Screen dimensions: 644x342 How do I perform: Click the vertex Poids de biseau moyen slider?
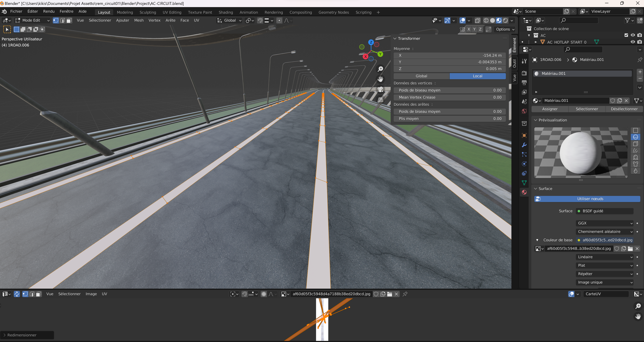[x=450, y=90]
